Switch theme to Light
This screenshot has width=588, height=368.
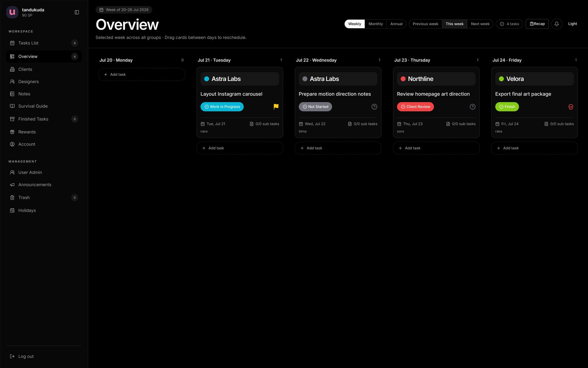click(x=572, y=24)
